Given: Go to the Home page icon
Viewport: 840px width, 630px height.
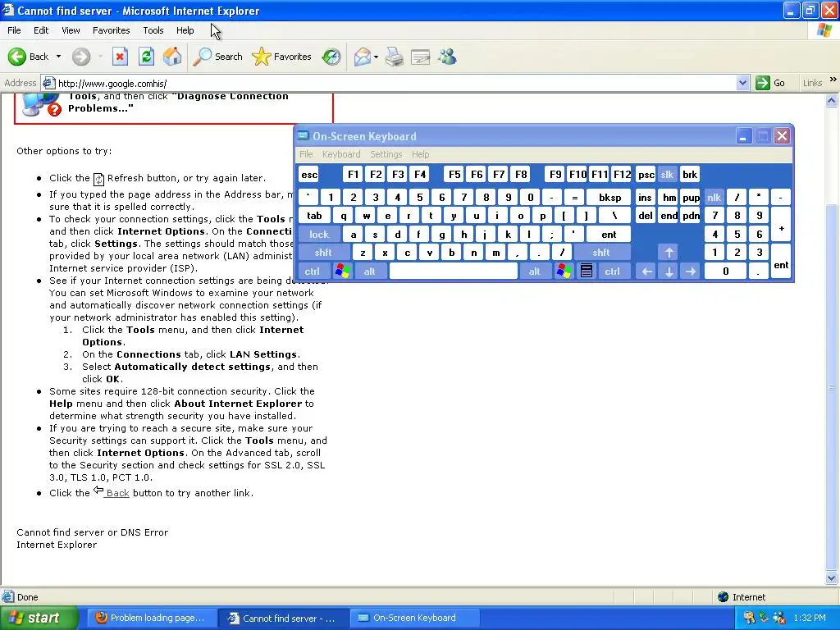Looking at the screenshot, I should point(172,57).
